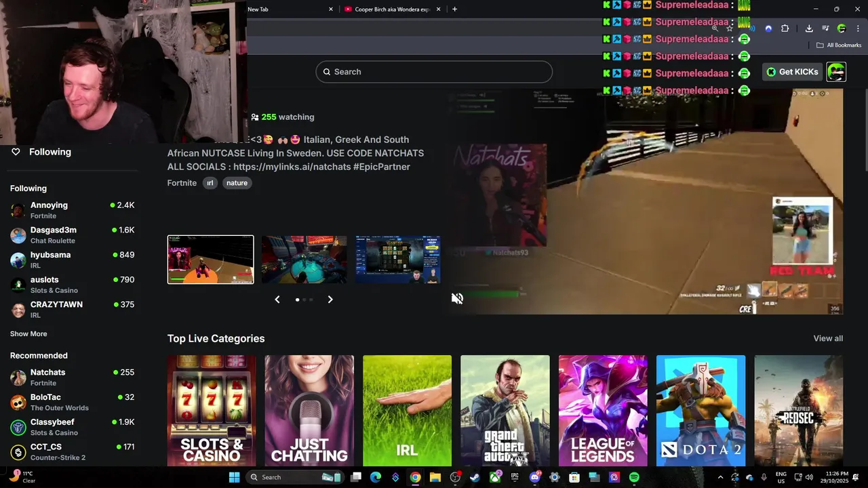Switch to the Cooper Birch aka Wondera tab
The image size is (868, 488).
(x=391, y=9)
